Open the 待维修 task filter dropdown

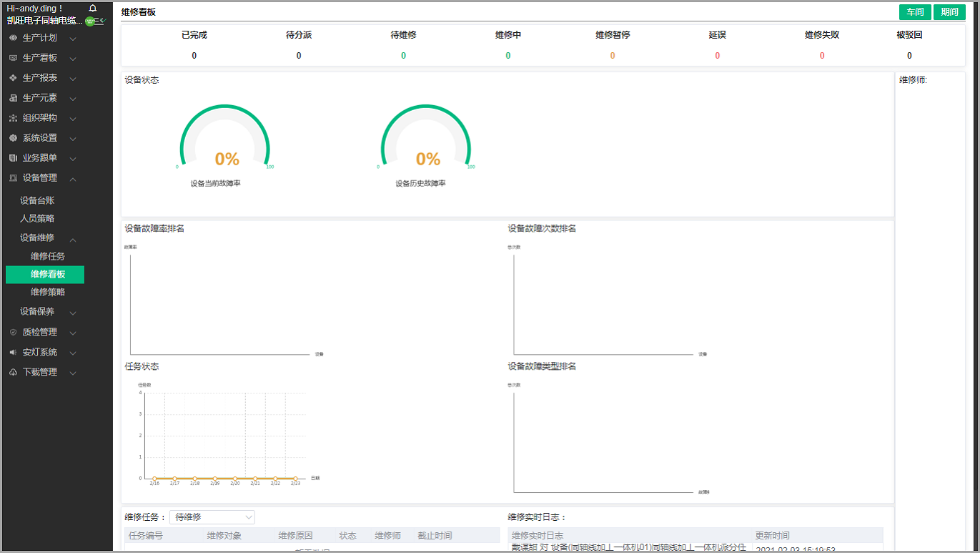212,517
